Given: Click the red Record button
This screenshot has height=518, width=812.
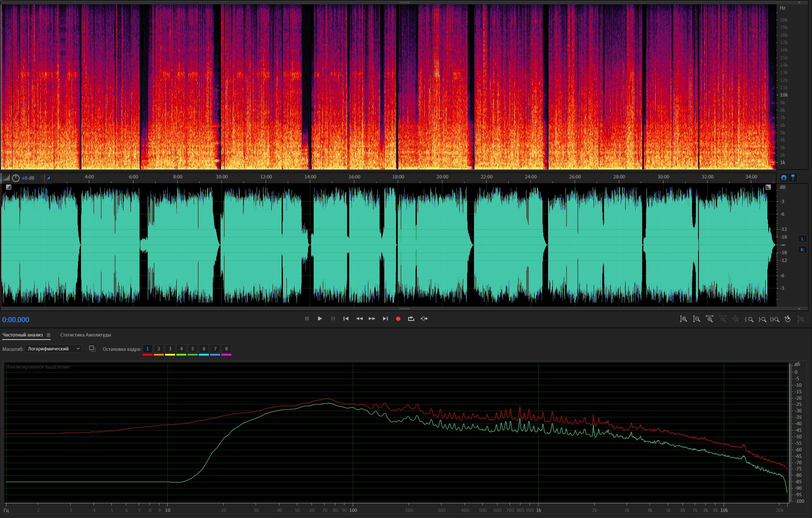Looking at the screenshot, I should tap(398, 319).
